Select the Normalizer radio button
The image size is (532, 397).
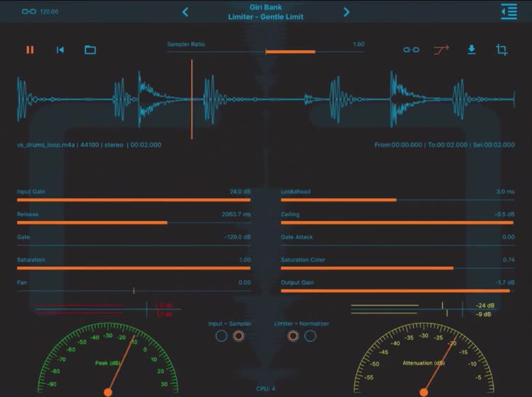click(x=310, y=336)
